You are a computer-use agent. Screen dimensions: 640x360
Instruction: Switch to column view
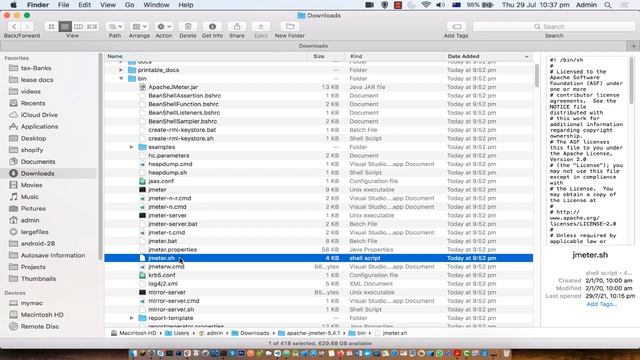coord(78,27)
